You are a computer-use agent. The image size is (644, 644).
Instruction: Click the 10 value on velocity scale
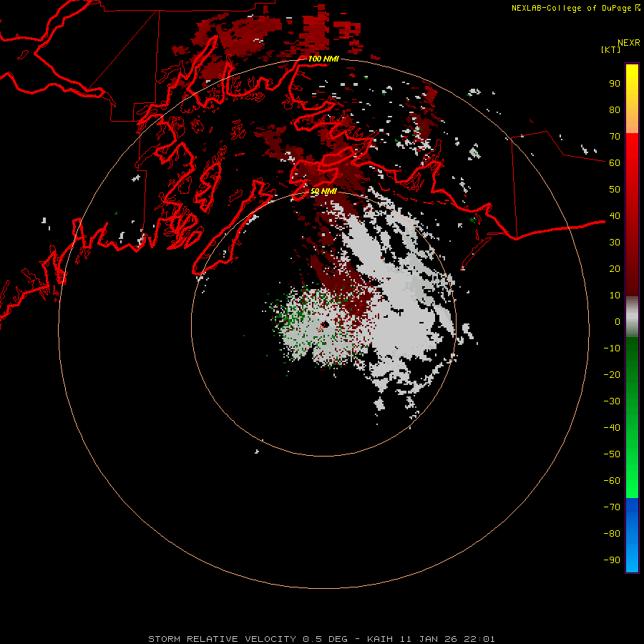(615, 296)
